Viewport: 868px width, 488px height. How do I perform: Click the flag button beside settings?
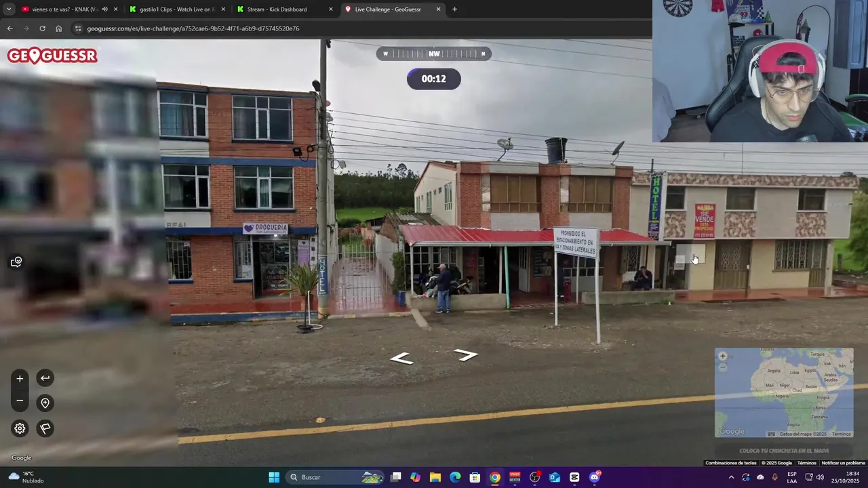[45, 428]
